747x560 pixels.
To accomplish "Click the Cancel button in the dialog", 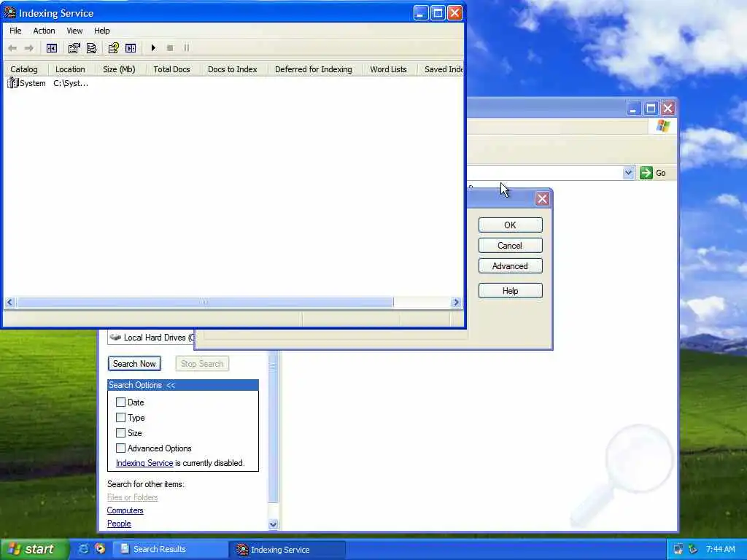I will coord(510,245).
